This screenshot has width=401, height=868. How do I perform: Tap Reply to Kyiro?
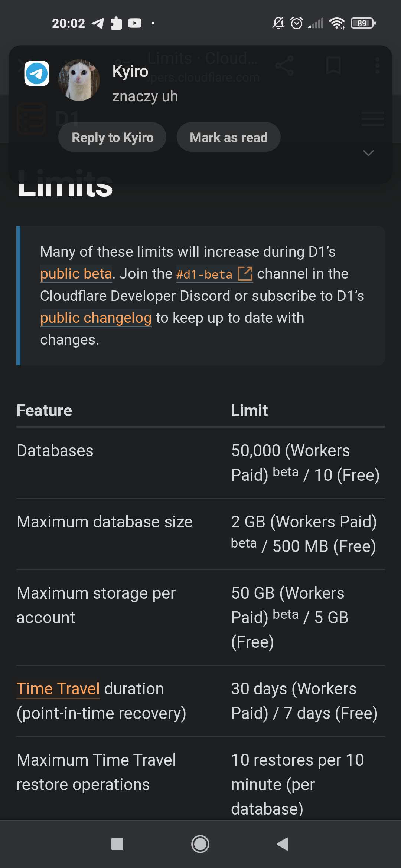[x=112, y=137]
